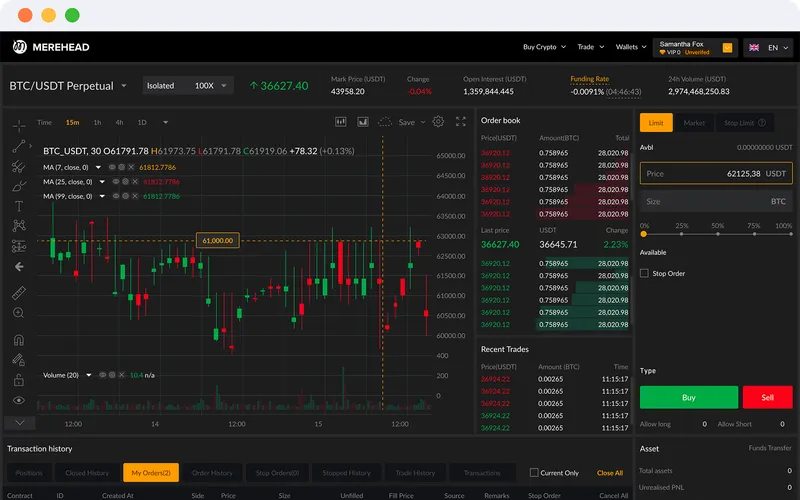Image resolution: width=800 pixels, height=500 pixels.
Task: Hide the MA (25, close, 0) indicator
Action: point(116,182)
